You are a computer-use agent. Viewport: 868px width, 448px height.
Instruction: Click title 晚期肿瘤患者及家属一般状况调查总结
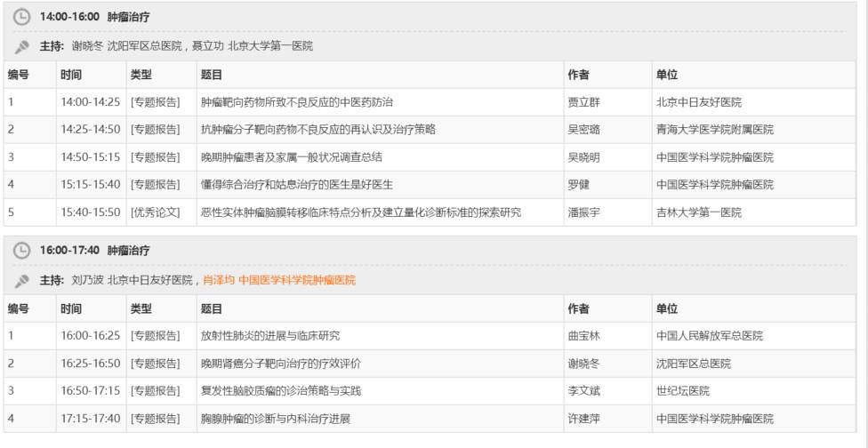pyautogui.click(x=291, y=157)
